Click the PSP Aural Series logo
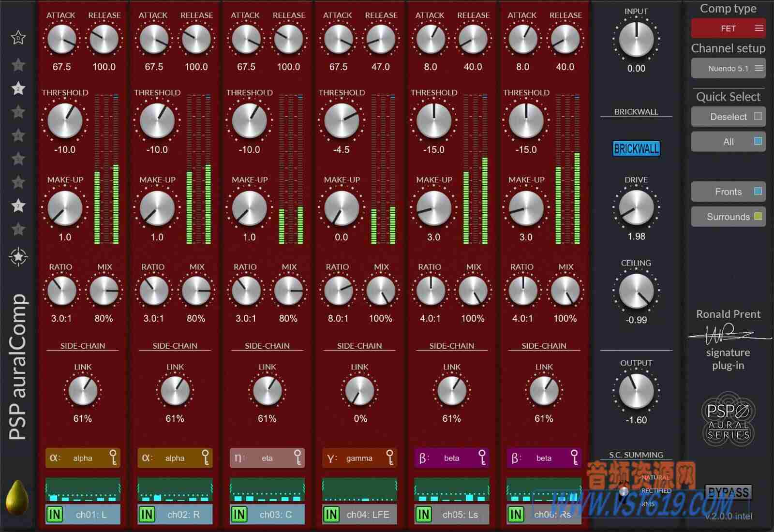Viewport: 774px width, 532px height. pos(728,419)
